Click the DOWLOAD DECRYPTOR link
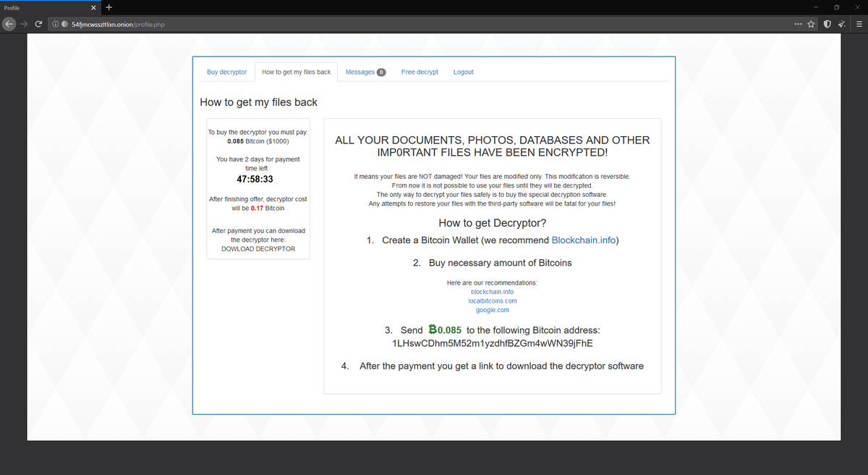Screen dimensions: 868x475 click(x=258, y=248)
